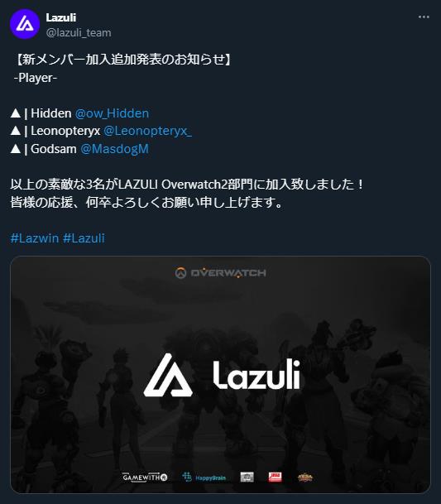Open the @Leonopteryx_ mention

click(x=147, y=131)
